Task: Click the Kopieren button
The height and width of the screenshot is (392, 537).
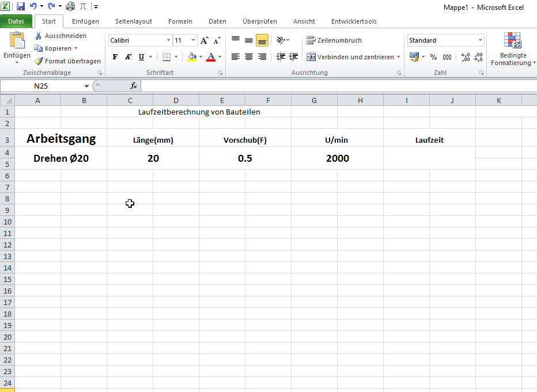Action: [x=53, y=48]
